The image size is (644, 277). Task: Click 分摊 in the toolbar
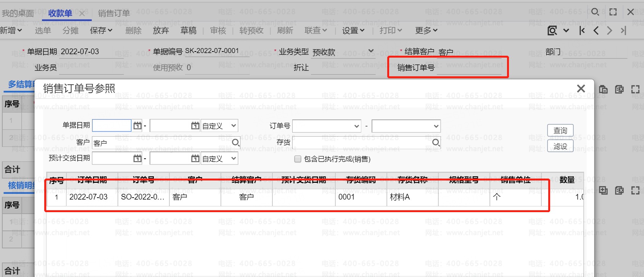[71, 31]
